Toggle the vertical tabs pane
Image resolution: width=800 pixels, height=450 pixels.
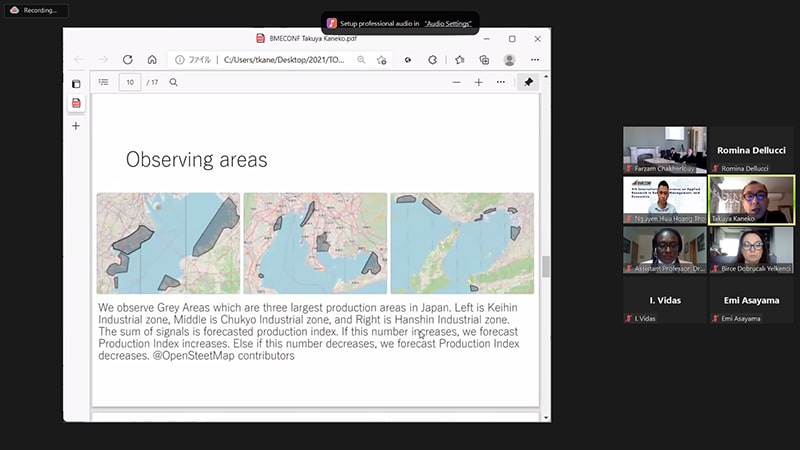tap(76, 84)
